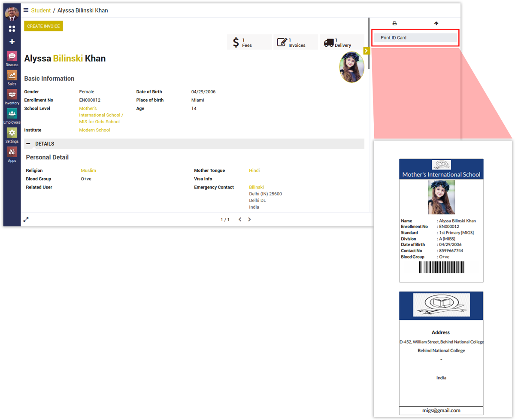Collapse the DETAILS section
Screen dimensions: 515x420
click(29, 144)
